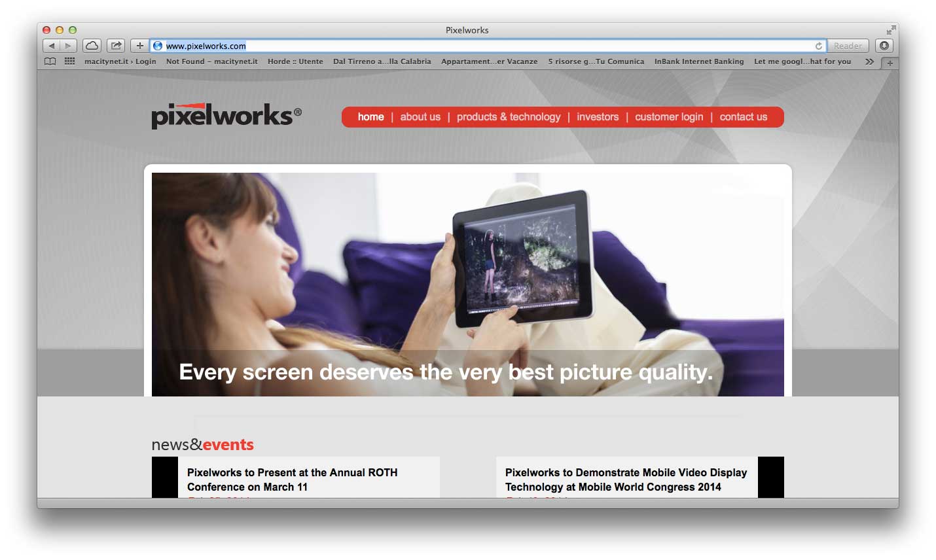The height and width of the screenshot is (560, 936).
Task: Open the home navigation tab
Action: 370,117
